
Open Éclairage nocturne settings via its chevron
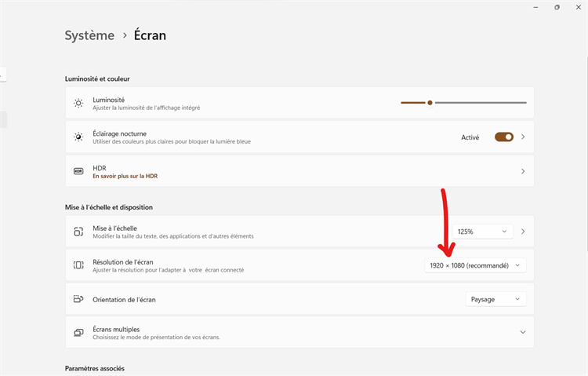pyautogui.click(x=523, y=137)
